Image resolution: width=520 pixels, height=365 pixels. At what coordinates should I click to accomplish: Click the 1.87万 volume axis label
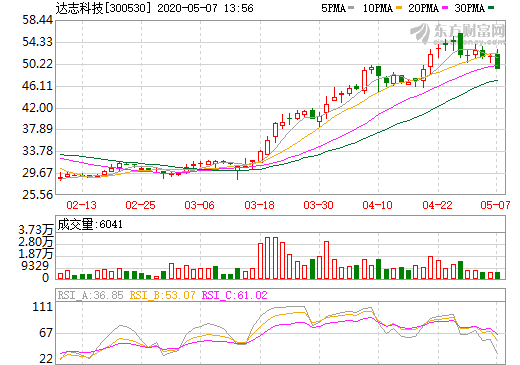[x=36, y=254]
